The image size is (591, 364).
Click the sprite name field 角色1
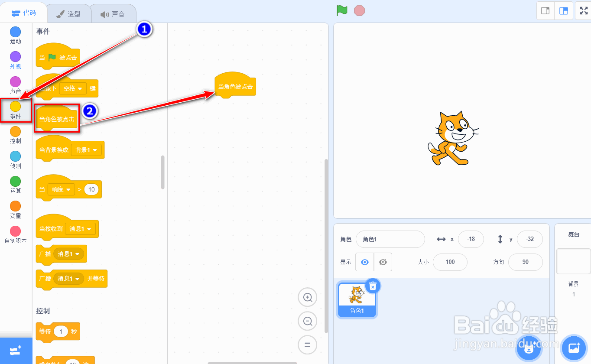coord(390,239)
